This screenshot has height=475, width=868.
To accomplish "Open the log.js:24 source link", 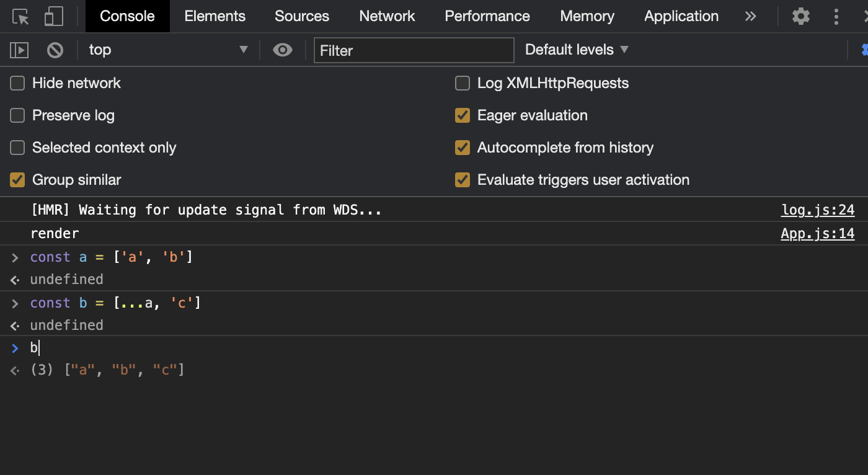I will coord(818,210).
